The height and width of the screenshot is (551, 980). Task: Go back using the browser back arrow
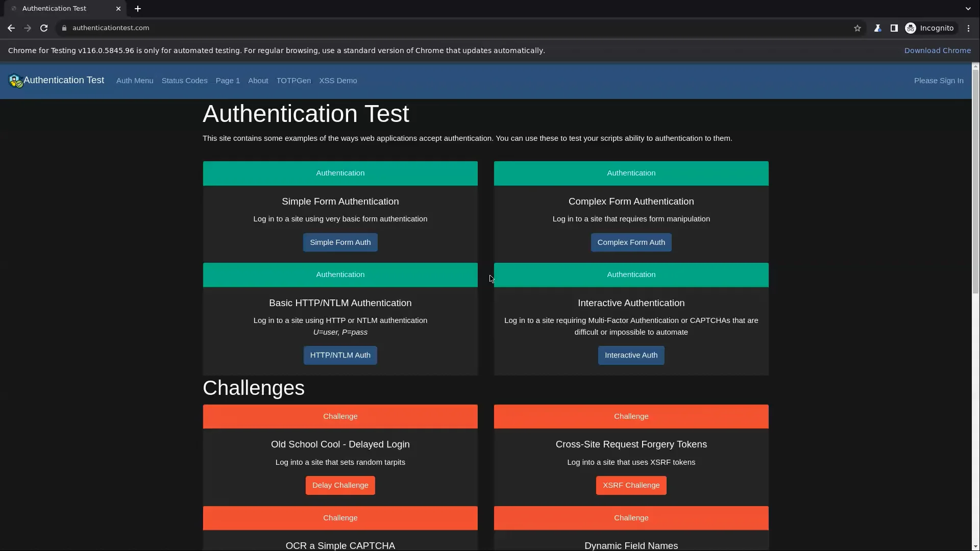click(11, 28)
